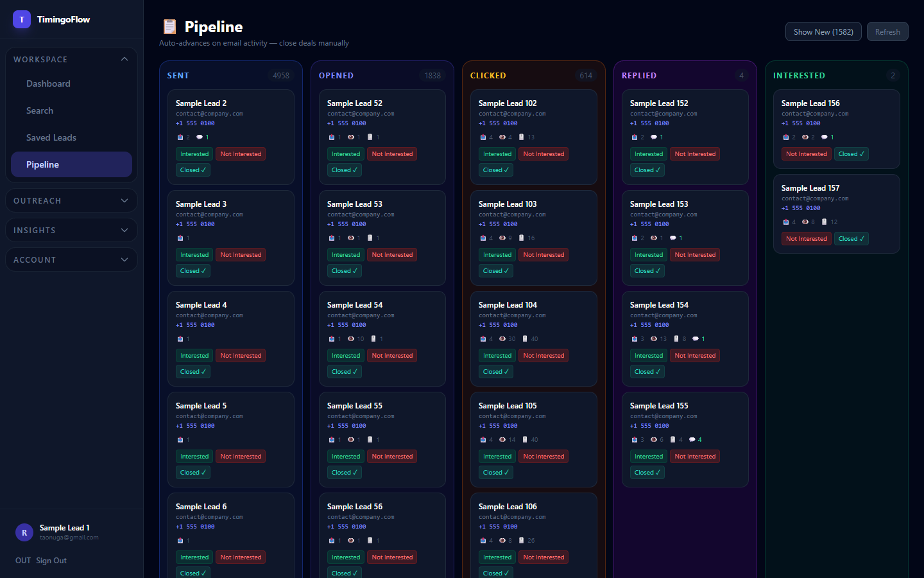Viewport: 924px width, 578px height.
Task: Close the Sample Lead 4 deal
Action: [x=193, y=372]
